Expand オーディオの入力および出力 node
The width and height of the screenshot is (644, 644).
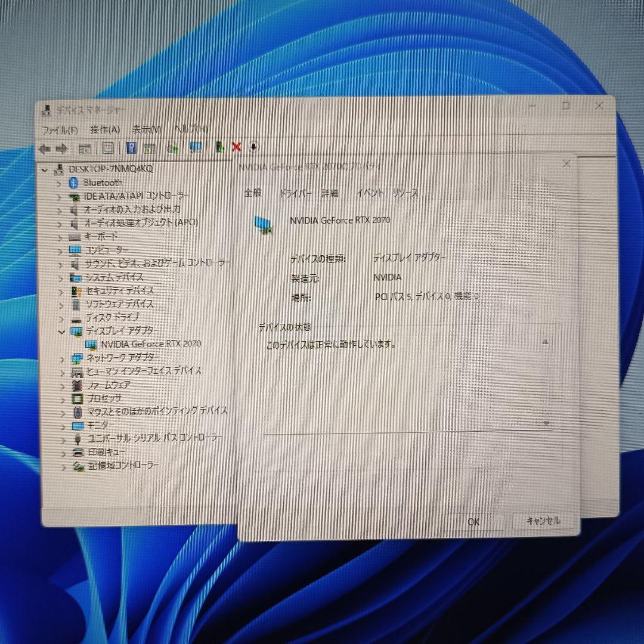[x=60, y=210]
